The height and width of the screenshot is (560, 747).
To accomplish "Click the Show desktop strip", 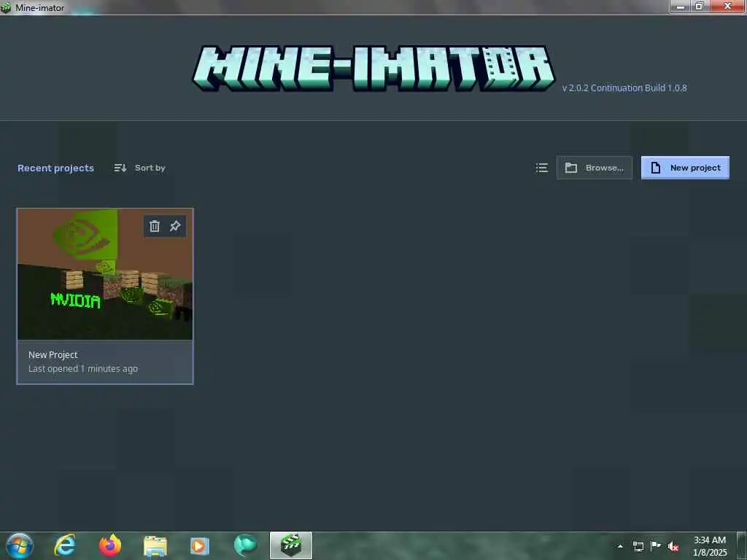I will 742,545.
